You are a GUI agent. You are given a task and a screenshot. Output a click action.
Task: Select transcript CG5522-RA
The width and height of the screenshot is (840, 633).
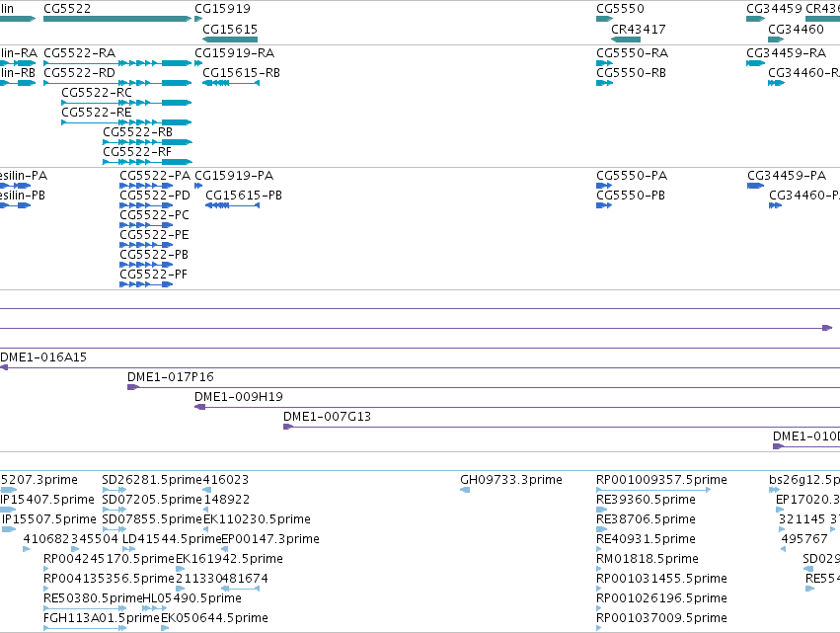[117, 63]
